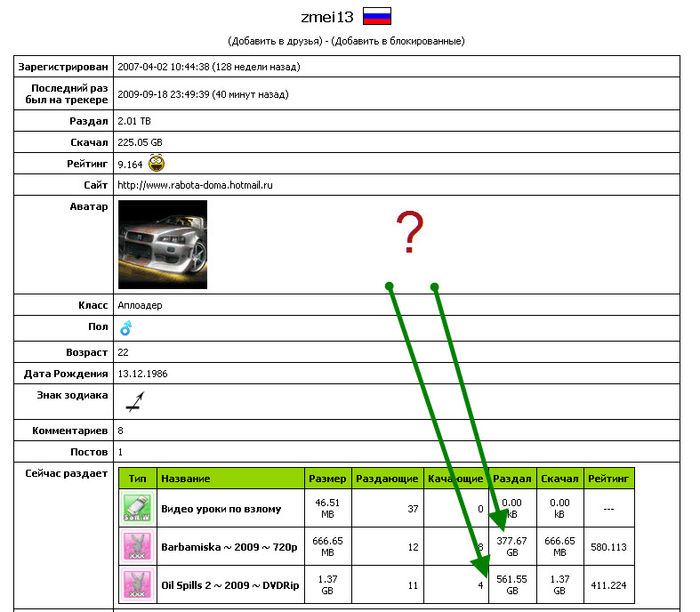Screen dimensions: 700x612
Task: Click the uploaded cell 561.55 GB
Action: [512, 584]
